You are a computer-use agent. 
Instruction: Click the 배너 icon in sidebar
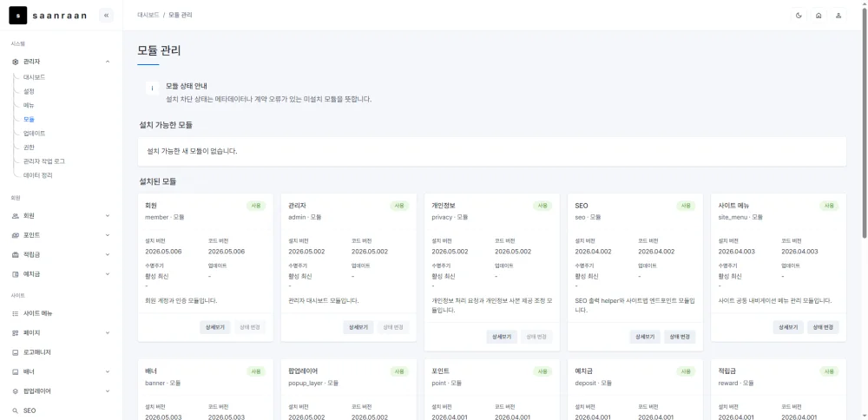click(x=16, y=372)
